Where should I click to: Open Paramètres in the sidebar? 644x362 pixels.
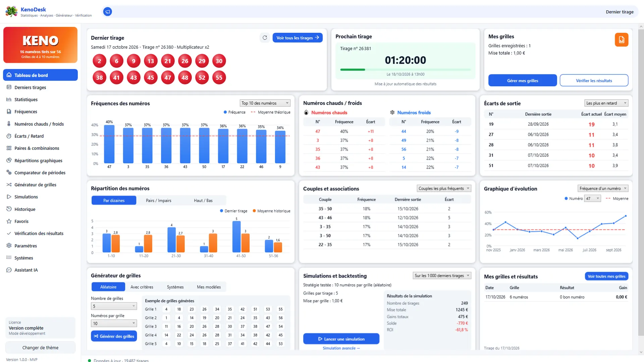coord(40,246)
